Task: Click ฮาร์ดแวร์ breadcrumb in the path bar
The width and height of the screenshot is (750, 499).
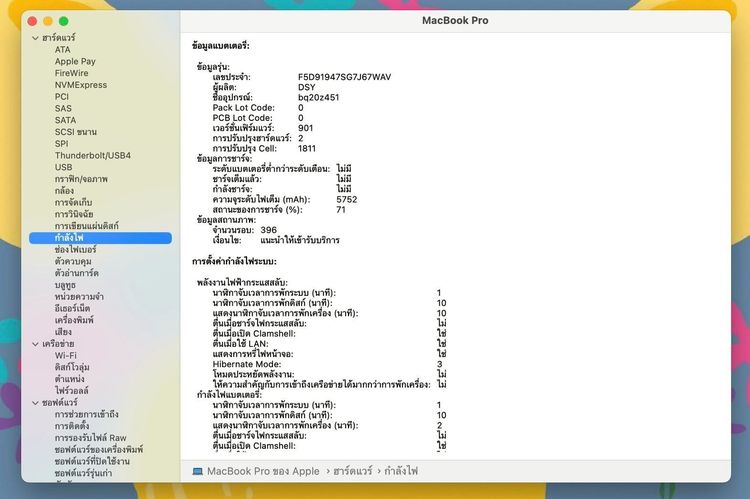Action: pyautogui.click(x=353, y=471)
